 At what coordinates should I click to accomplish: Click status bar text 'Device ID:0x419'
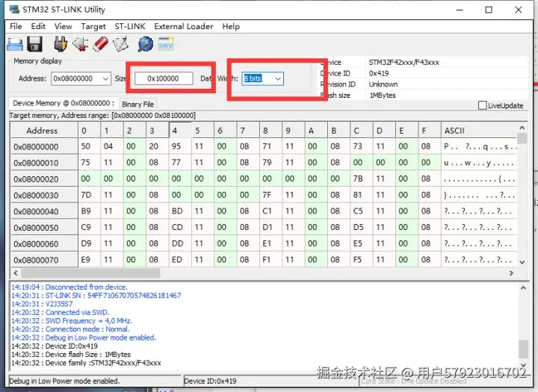tap(210, 381)
